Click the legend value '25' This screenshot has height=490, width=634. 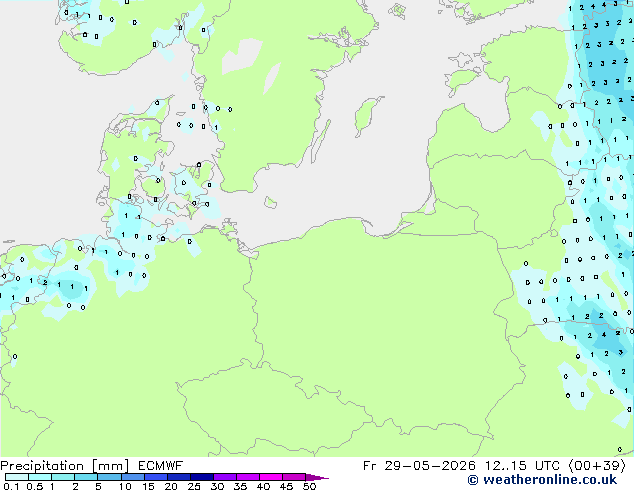[x=194, y=486]
